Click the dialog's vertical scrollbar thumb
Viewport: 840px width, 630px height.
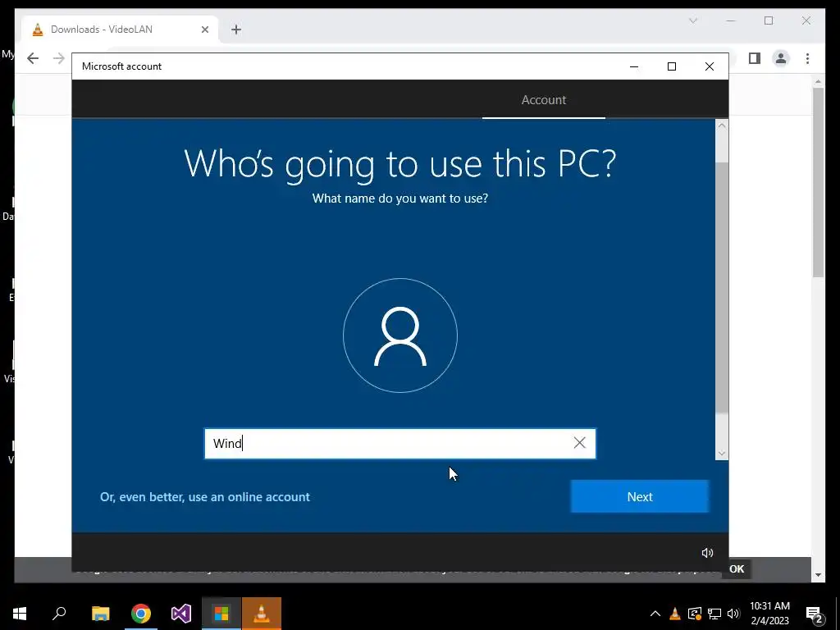coord(722,286)
